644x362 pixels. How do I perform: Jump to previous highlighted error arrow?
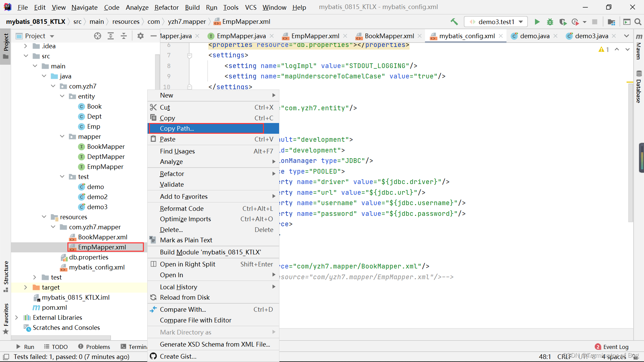[x=617, y=49]
